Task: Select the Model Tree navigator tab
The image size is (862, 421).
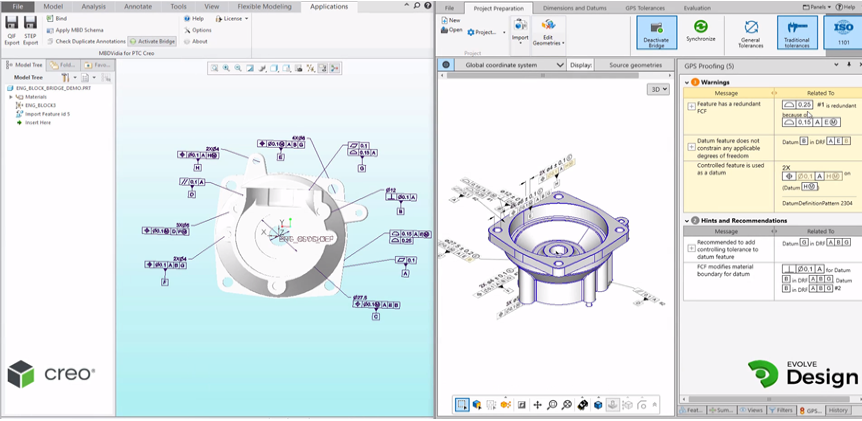Action: [x=24, y=65]
